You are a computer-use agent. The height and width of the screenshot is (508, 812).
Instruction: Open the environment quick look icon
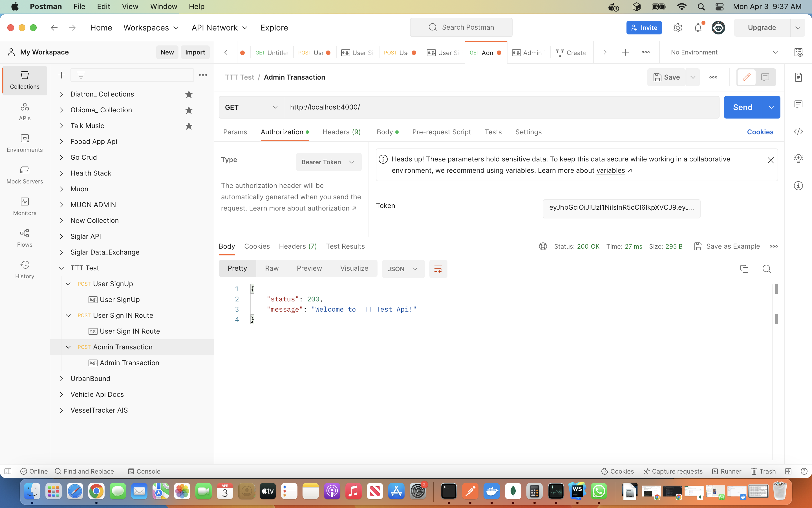click(x=798, y=52)
